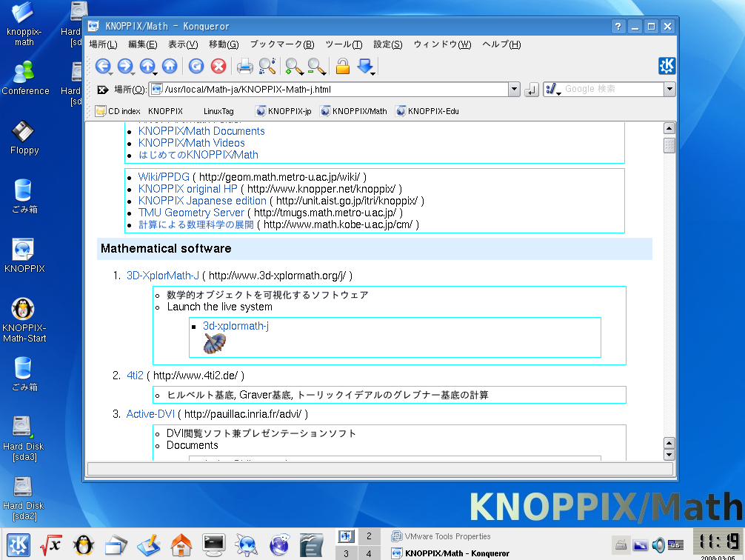
Task: Open the KNOPPIX/Math Videos link
Action: [x=192, y=143]
